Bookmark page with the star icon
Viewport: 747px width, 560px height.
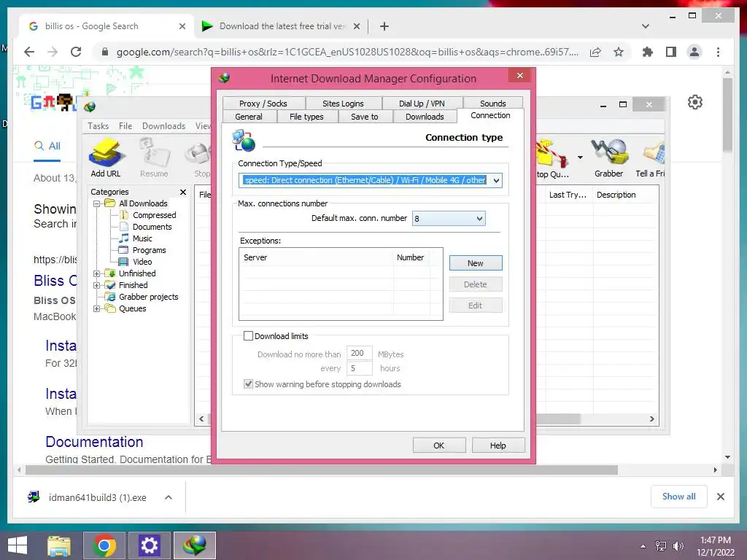point(619,52)
